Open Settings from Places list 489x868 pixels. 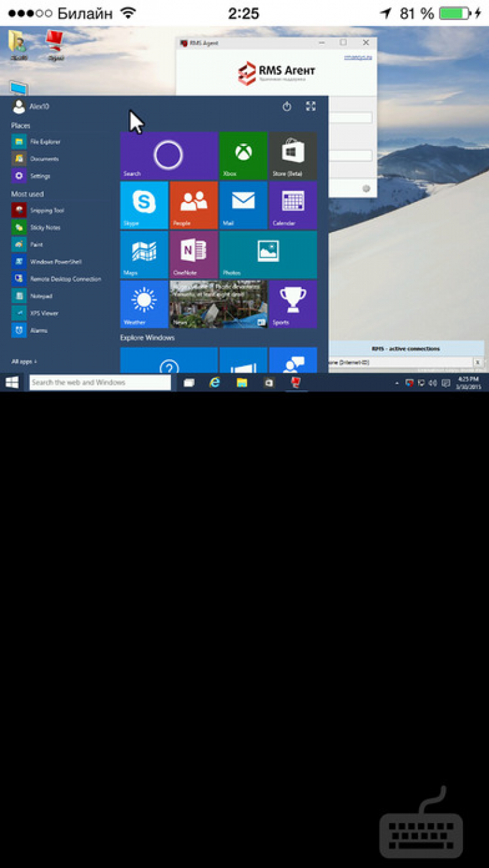coord(31,176)
